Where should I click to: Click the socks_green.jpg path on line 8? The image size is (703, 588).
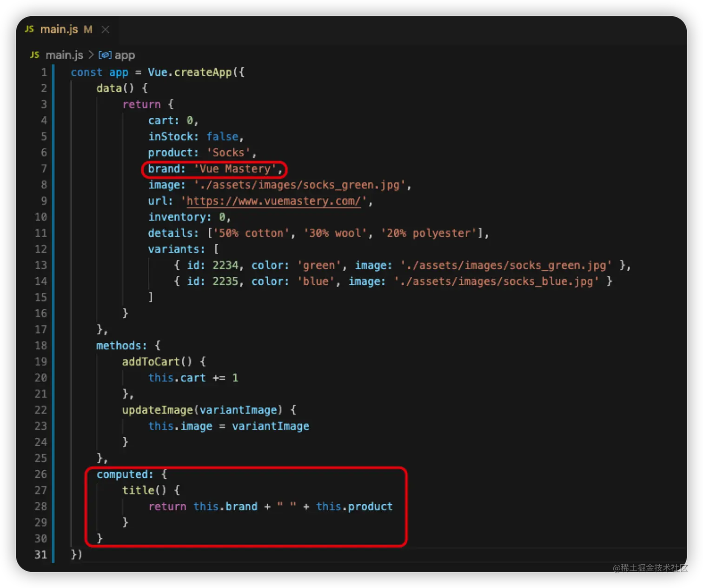pyautogui.click(x=300, y=185)
